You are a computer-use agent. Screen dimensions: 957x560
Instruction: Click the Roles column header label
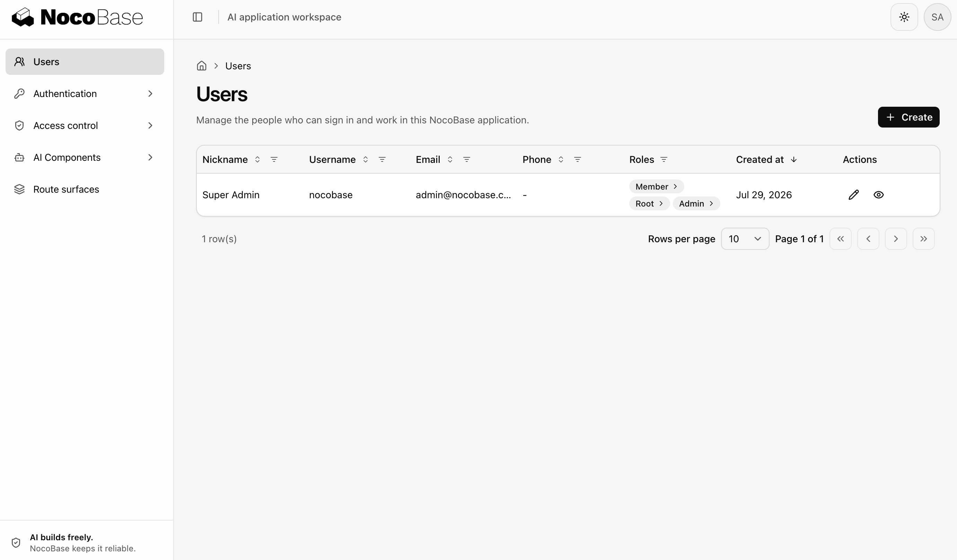point(641,159)
